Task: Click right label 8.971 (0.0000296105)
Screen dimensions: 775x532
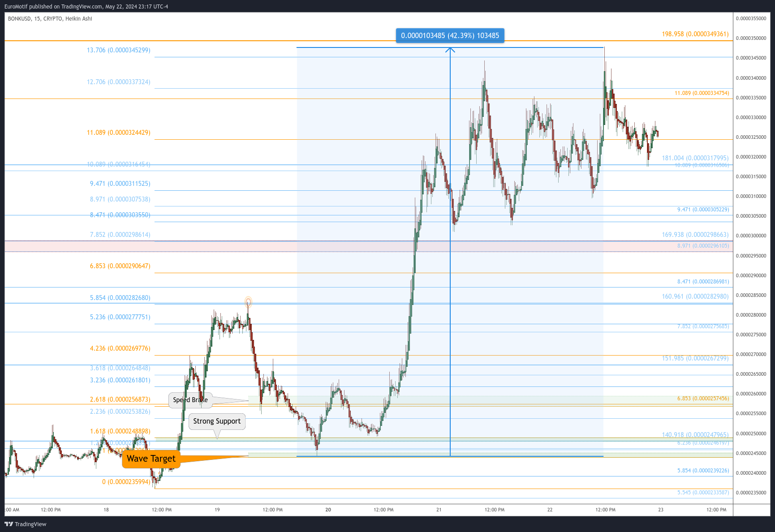Action: coord(703,246)
